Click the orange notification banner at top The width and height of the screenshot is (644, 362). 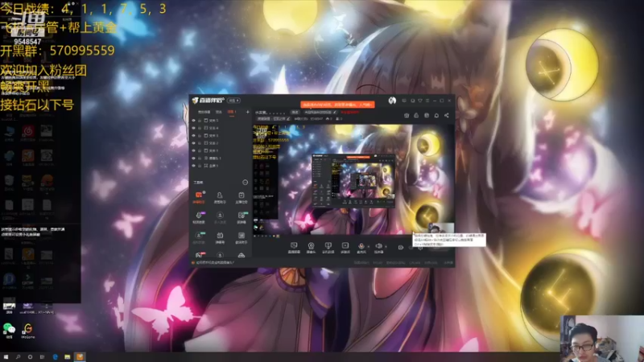click(x=337, y=105)
